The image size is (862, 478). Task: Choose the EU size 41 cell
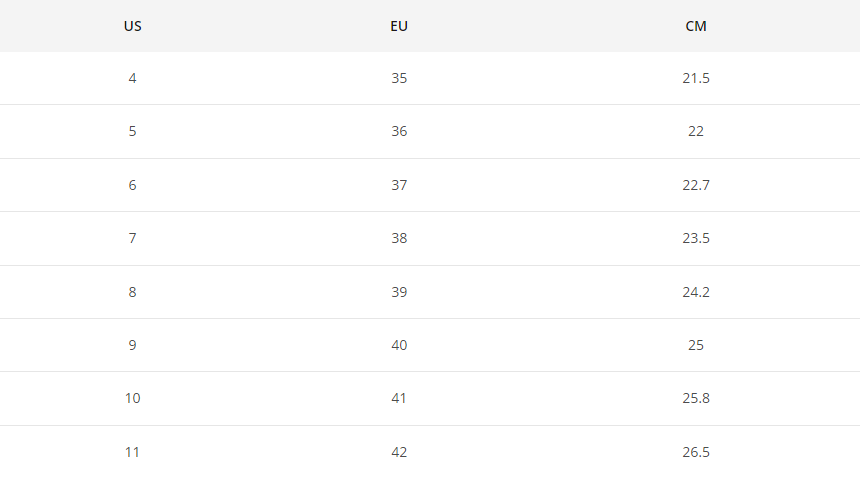pyautogui.click(x=399, y=398)
